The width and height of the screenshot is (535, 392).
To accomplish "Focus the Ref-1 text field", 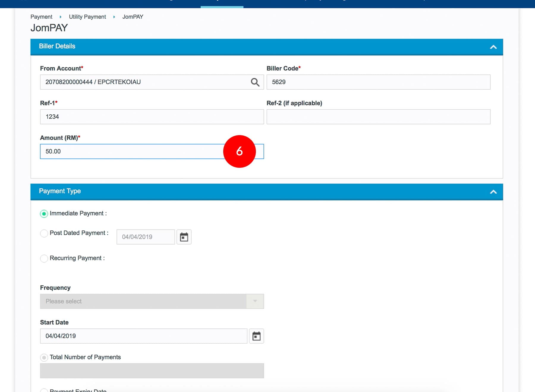I will 152,117.
